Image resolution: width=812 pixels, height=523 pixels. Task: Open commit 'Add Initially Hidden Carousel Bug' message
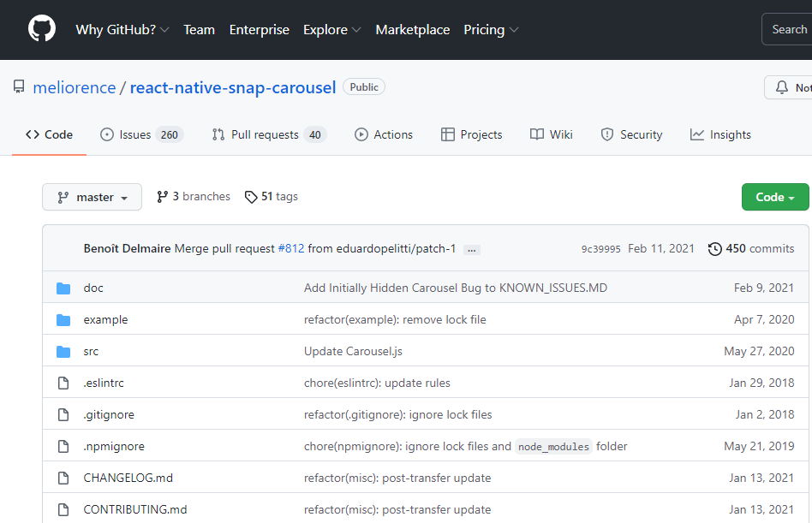point(456,288)
